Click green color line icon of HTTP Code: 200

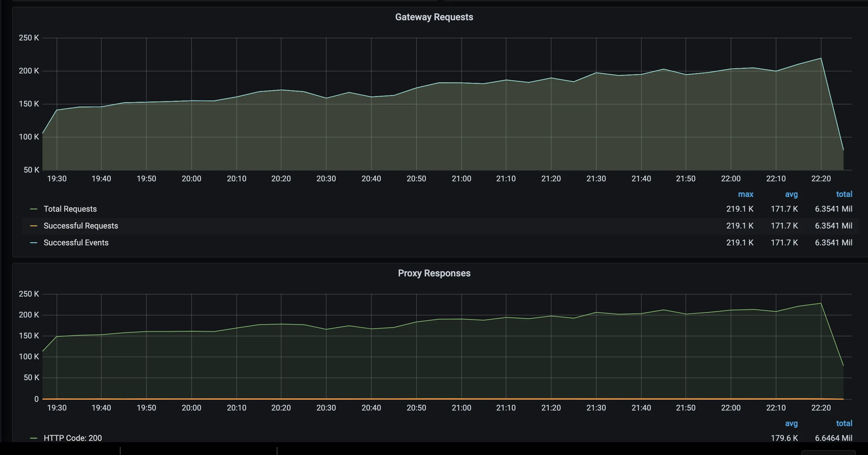tap(33, 438)
